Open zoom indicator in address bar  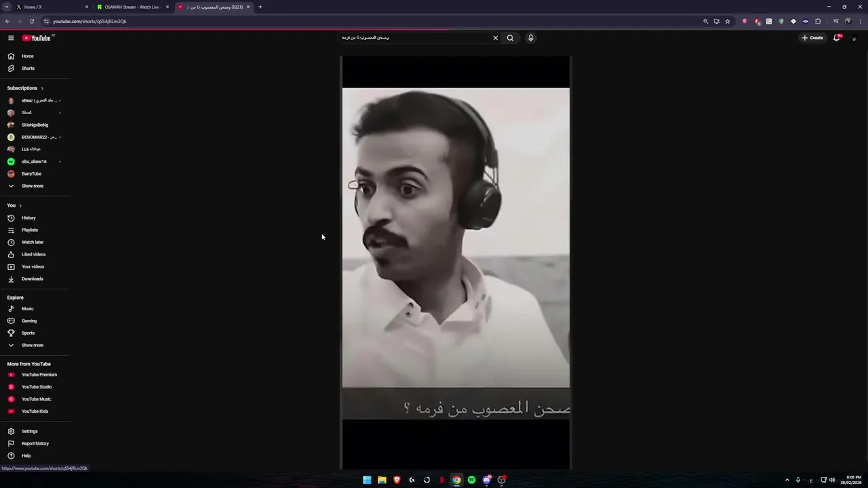coord(705,21)
